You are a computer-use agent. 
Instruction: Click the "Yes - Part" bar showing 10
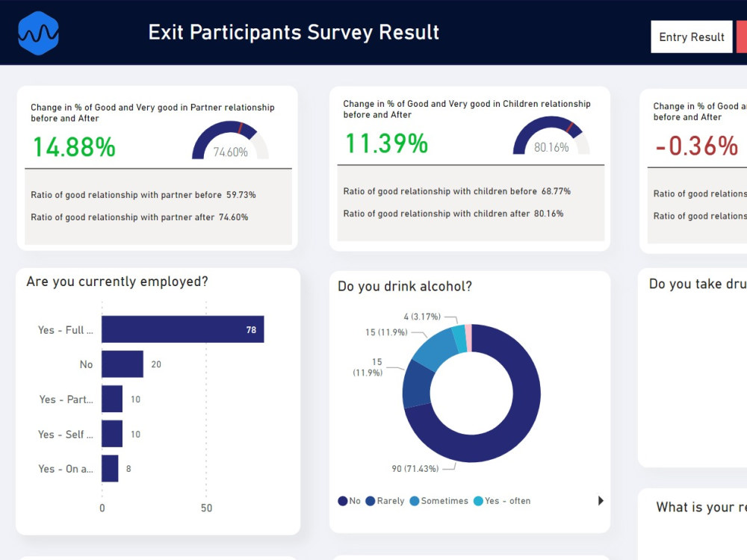(x=114, y=399)
